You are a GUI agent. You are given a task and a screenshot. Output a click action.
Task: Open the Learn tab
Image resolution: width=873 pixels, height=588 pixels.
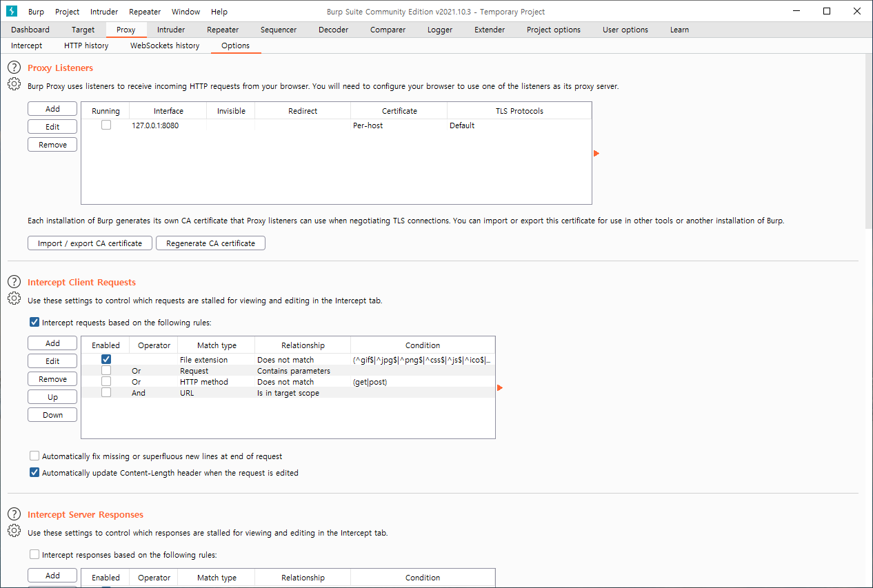tap(679, 30)
